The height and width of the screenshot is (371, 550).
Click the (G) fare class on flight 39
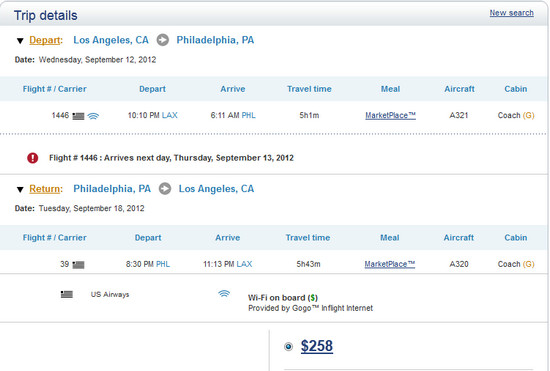pos(529,264)
